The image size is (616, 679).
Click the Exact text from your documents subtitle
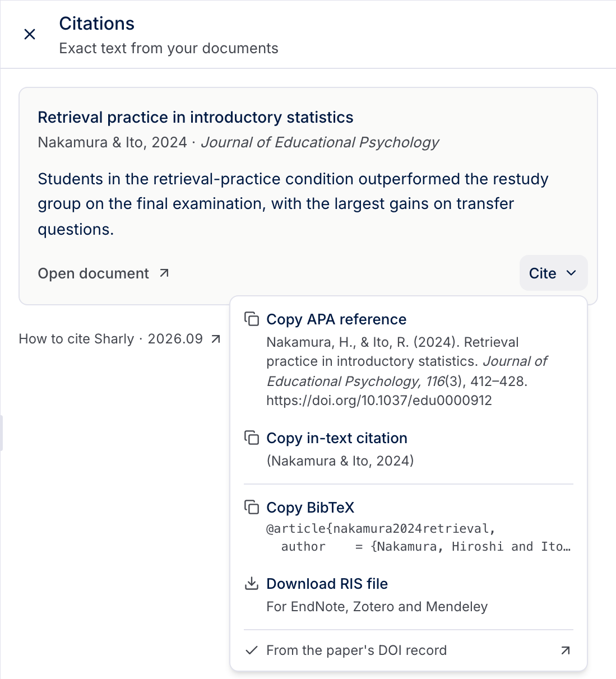(169, 48)
